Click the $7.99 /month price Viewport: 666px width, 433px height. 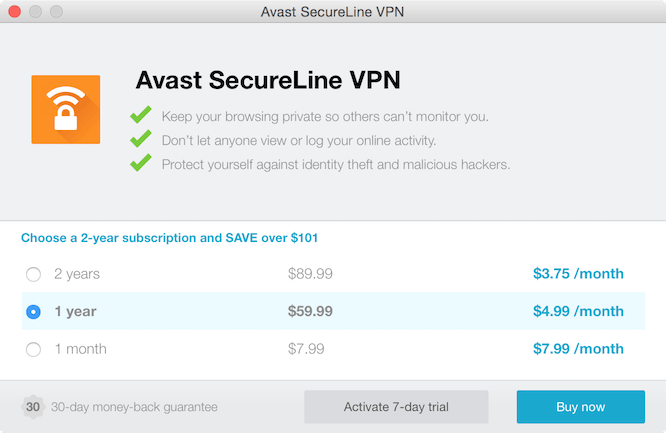(578, 349)
